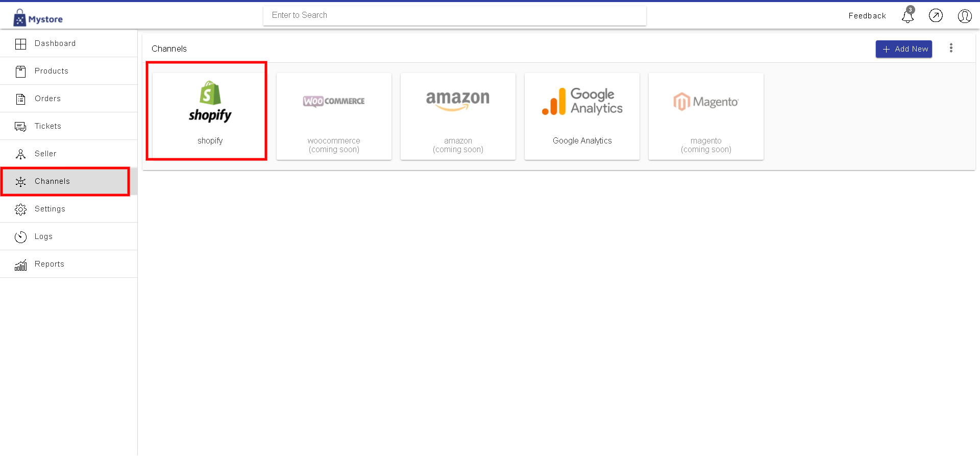Click the Channels hub icon
Image resolution: width=980 pixels, height=456 pixels.
pos(20,182)
